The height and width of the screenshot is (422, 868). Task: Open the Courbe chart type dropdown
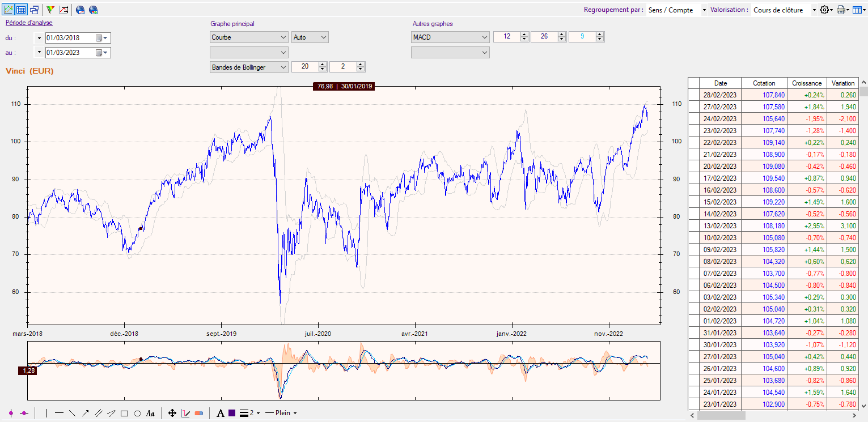click(x=249, y=37)
